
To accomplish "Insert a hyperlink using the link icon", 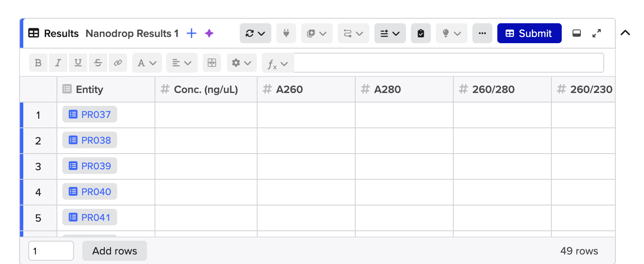I will pyautogui.click(x=118, y=62).
